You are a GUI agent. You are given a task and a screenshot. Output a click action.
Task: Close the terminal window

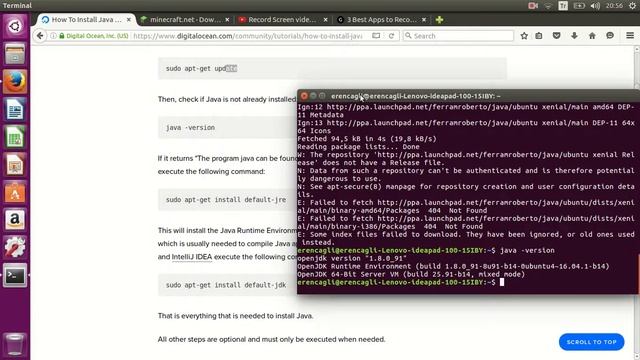304,96
